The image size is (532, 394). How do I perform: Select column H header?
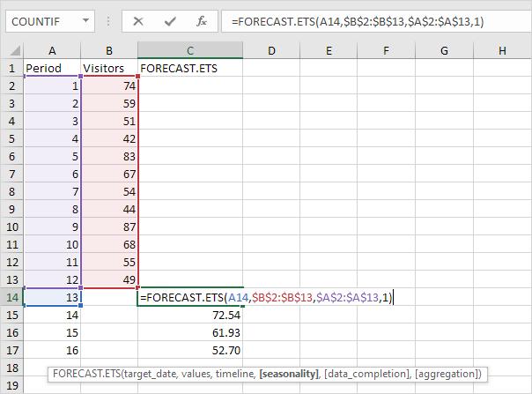502,50
